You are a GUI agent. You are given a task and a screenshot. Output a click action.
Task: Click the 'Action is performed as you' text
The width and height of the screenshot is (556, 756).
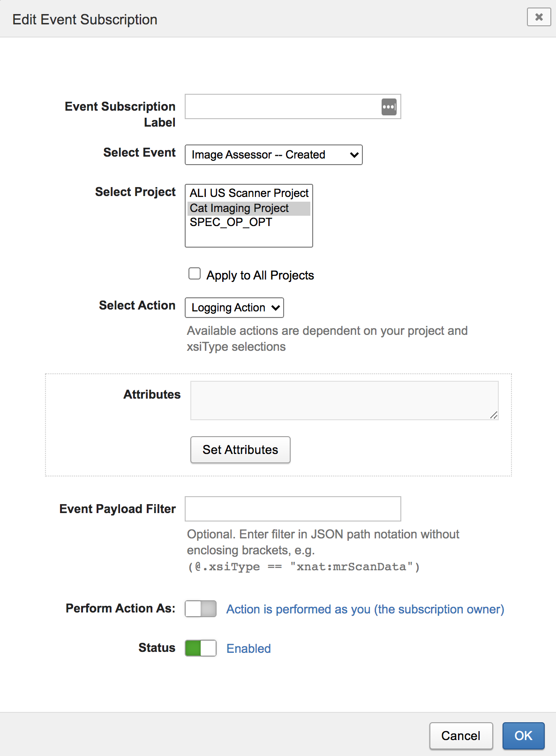click(x=365, y=609)
